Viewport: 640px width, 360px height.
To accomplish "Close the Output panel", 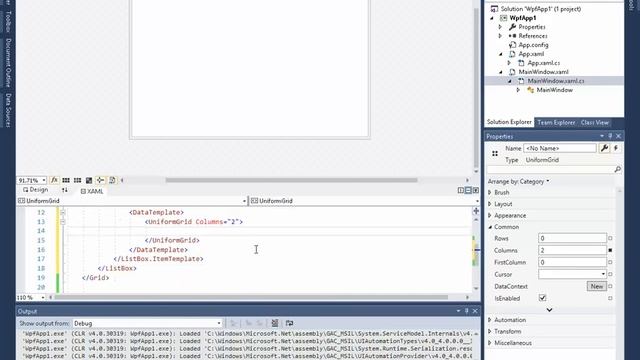I will (475, 311).
